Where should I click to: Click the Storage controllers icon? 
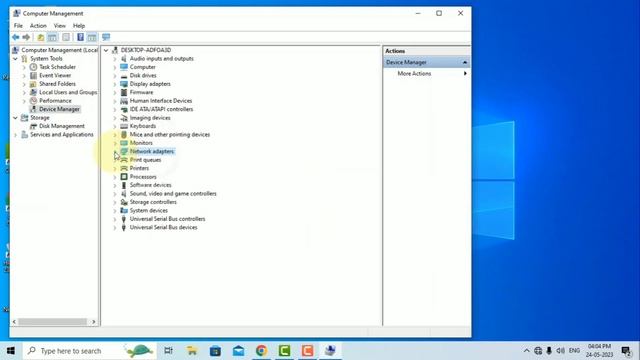coord(124,202)
